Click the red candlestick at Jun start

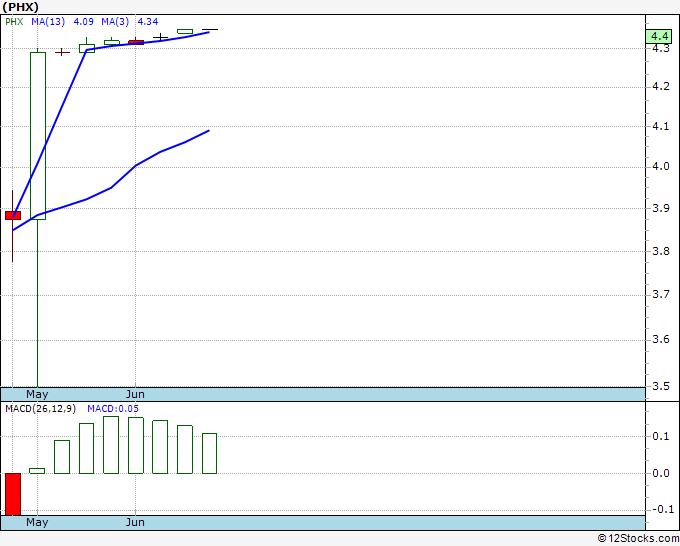click(136, 42)
